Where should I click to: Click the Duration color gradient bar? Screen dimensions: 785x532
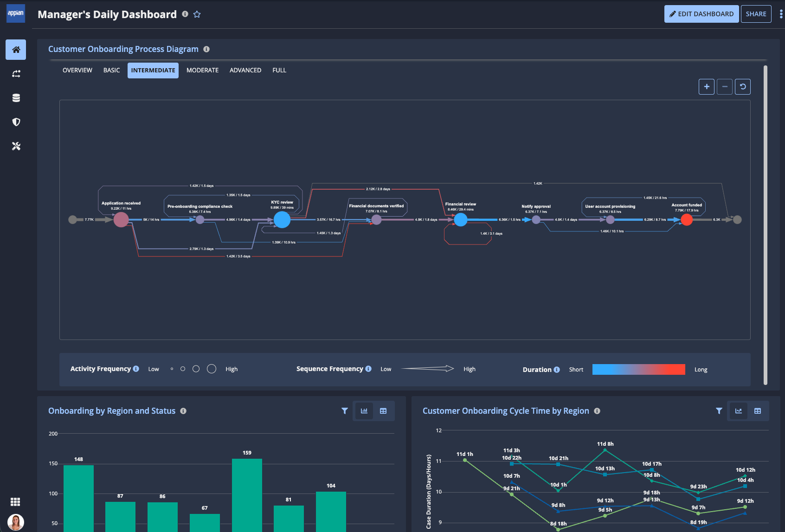(x=638, y=369)
